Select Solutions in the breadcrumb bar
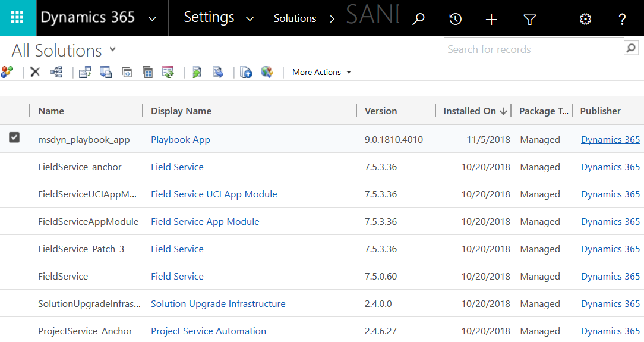The image size is (644, 342). pos(295,18)
